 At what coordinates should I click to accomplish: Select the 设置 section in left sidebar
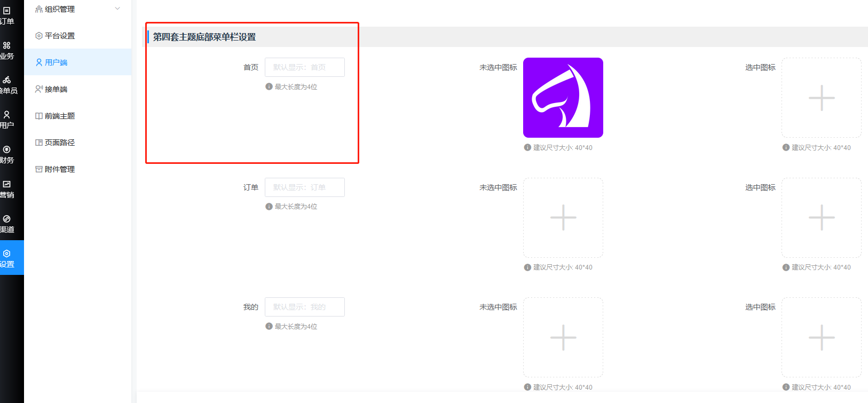click(7, 258)
